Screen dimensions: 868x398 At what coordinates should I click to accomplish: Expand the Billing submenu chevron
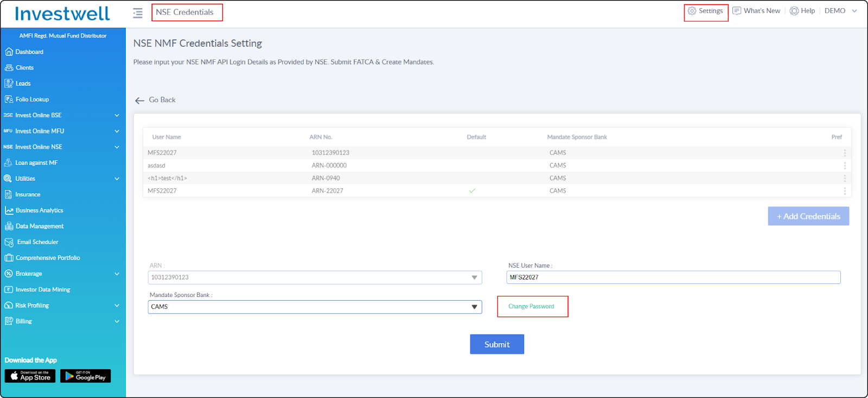point(117,321)
